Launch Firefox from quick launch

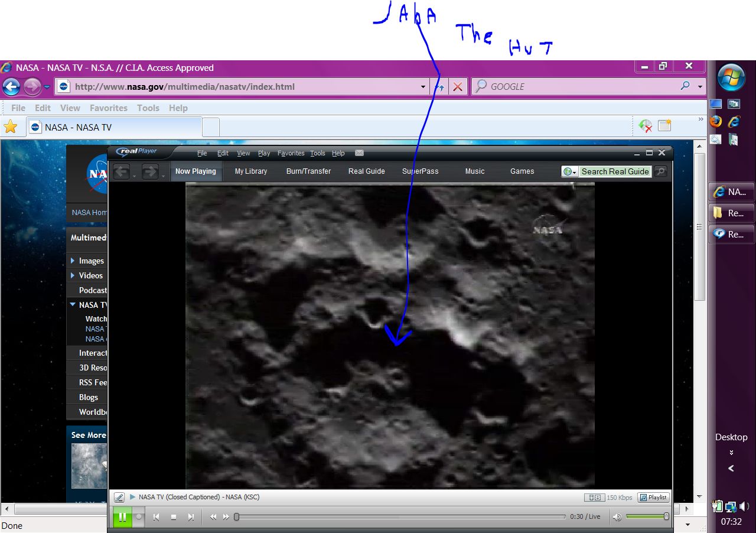pyautogui.click(x=716, y=122)
